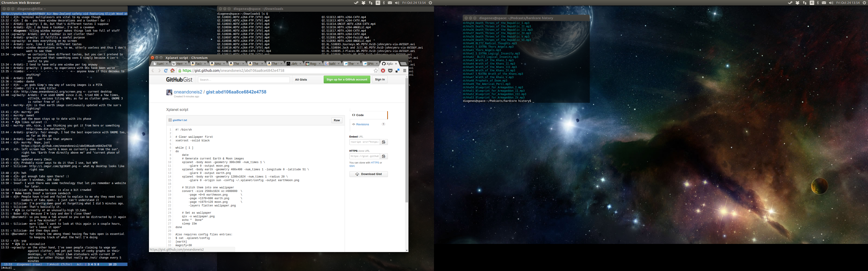868x271 pixels.
Task: Open the Pocket extension icon
Action: tap(390, 71)
